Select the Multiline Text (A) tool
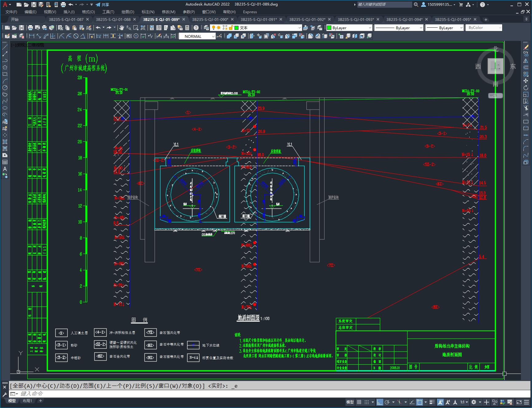The image size is (532, 408). (5, 169)
